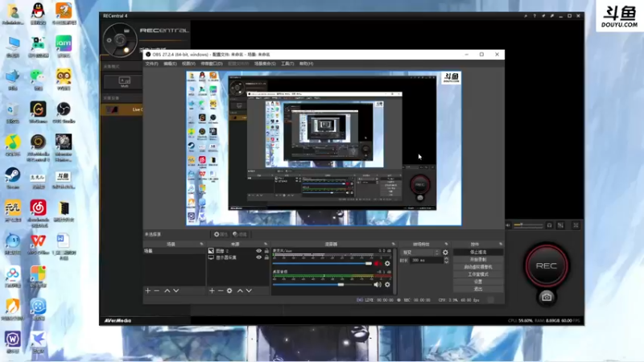Click 停止推流 to stop streaming

[478, 252]
